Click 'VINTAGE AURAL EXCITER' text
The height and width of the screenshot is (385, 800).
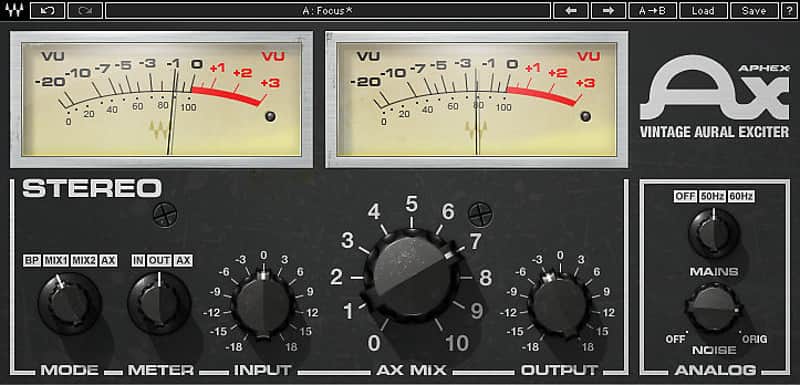714,132
